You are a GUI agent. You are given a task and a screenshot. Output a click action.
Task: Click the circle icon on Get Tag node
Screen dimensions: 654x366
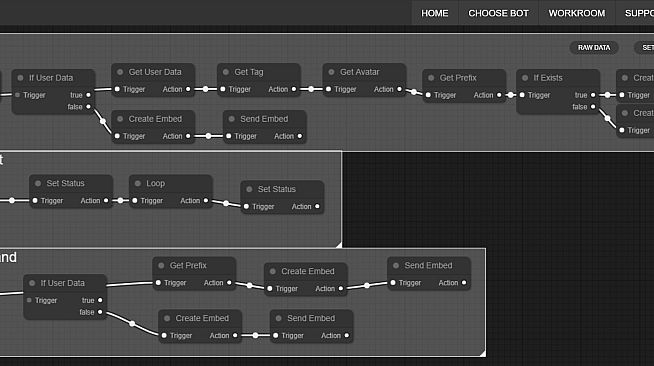coord(226,72)
